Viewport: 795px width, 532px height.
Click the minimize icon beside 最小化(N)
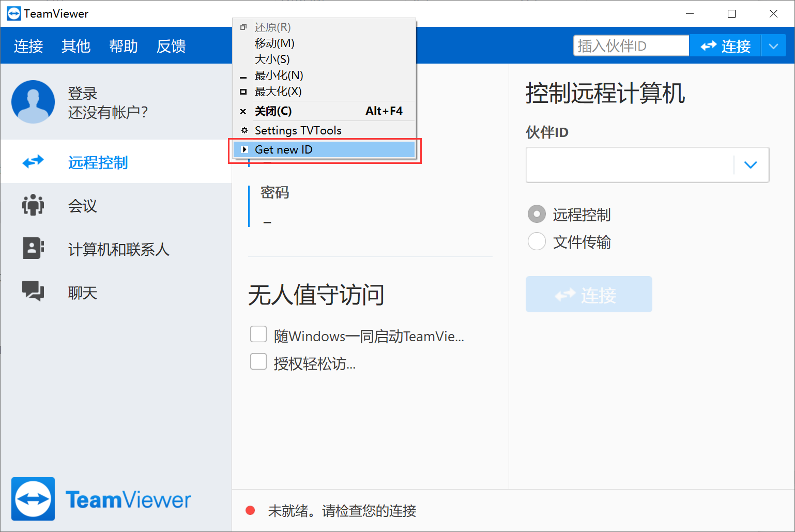[243, 78]
